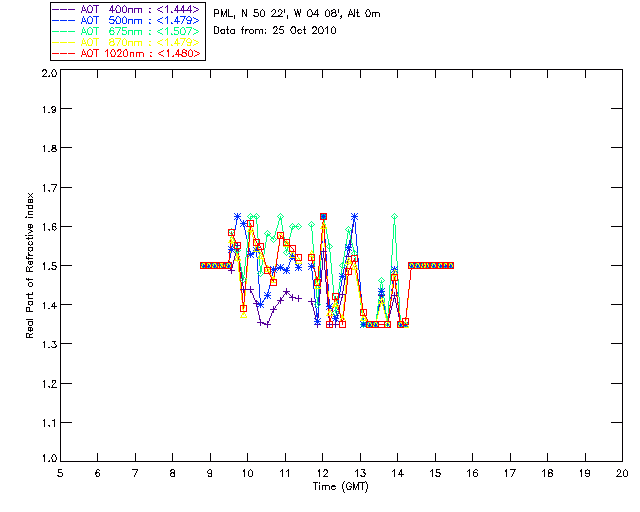The height and width of the screenshot is (512, 640).
Task: Click x-axis hour label 10
Action: coord(247,473)
